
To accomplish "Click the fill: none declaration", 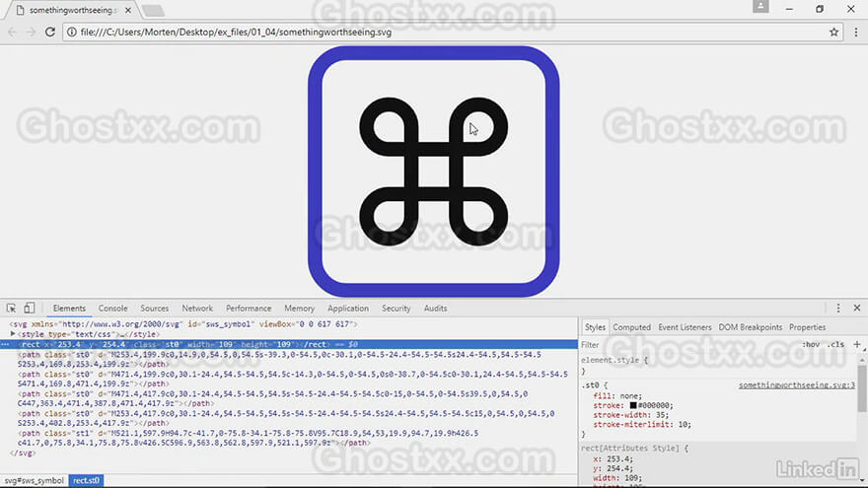I will pyautogui.click(x=617, y=396).
